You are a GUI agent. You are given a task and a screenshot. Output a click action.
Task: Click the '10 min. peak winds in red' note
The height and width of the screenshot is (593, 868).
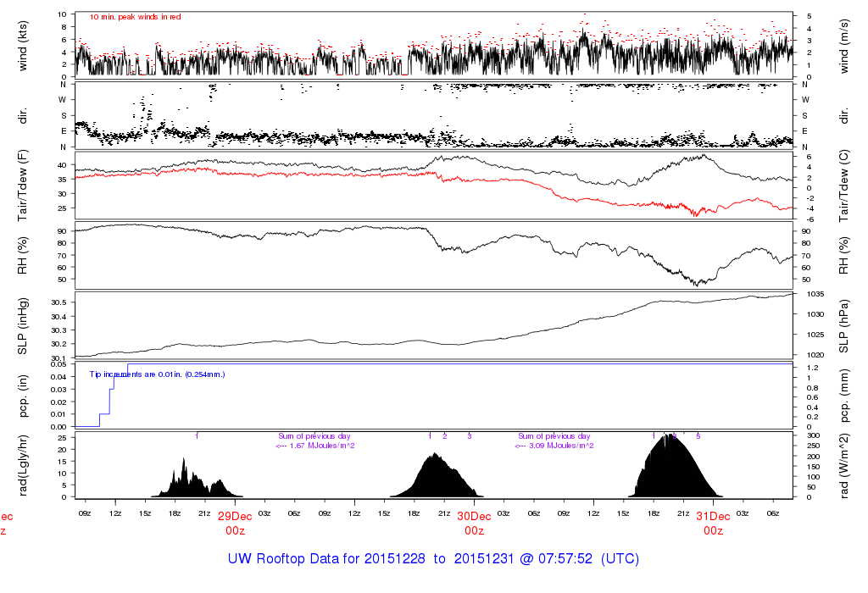click(135, 17)
